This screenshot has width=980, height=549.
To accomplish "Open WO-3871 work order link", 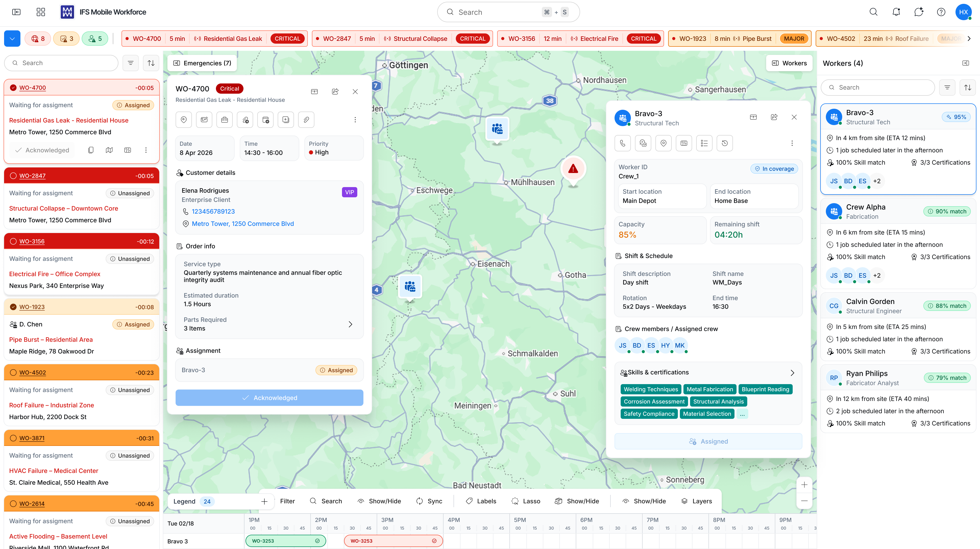I will tap(32, 438).
